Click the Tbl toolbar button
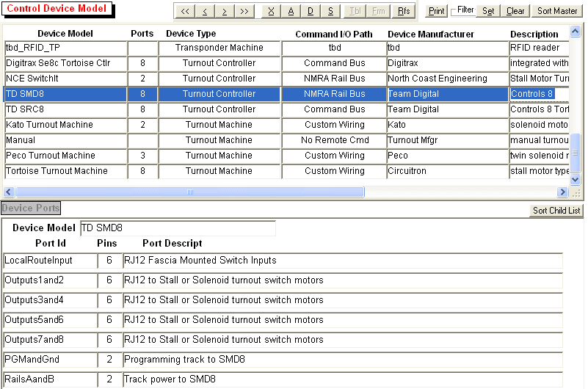588x389 pixels. pos(355,11)
